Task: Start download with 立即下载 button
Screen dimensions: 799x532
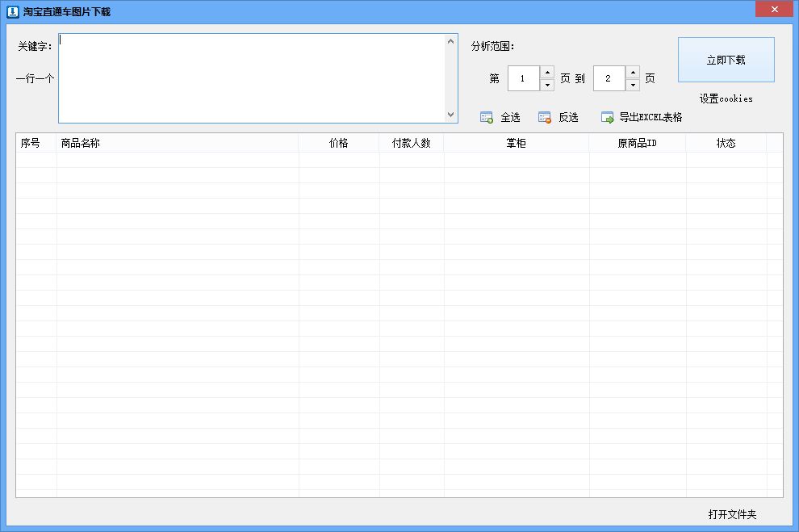Action: click(726, 60)
